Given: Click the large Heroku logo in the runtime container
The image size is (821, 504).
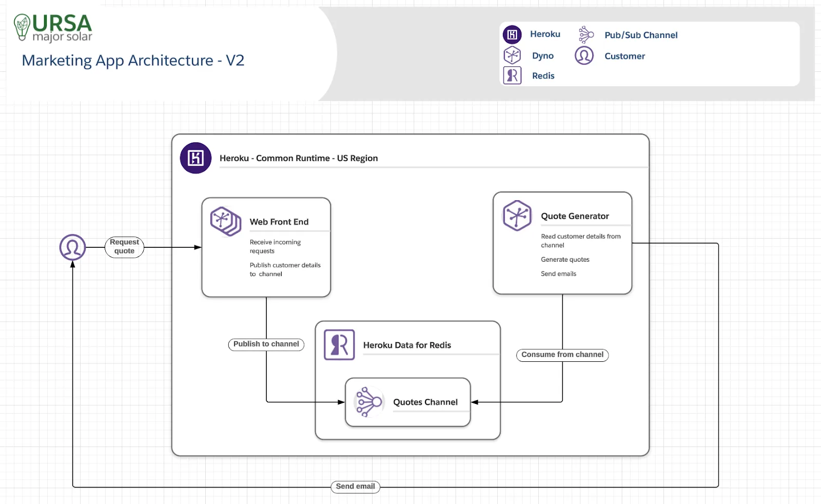Looking at the screenshot, I should 196,158.
